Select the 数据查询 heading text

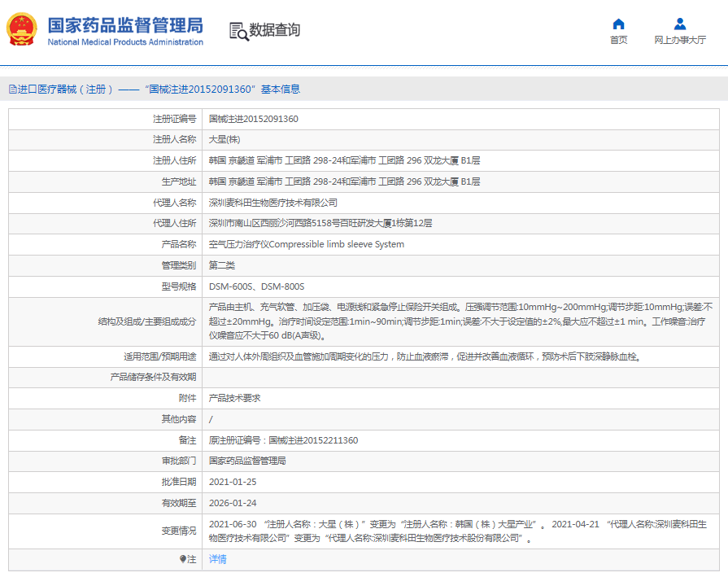pyautogui.click(x=275, y=31)
